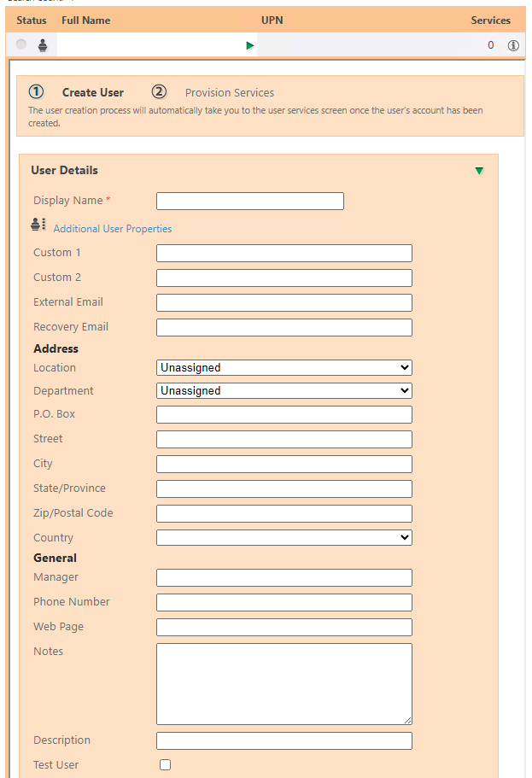This screenshot has height=778, width=532.
Task: Switch to the Create User step
Action: 92,91
